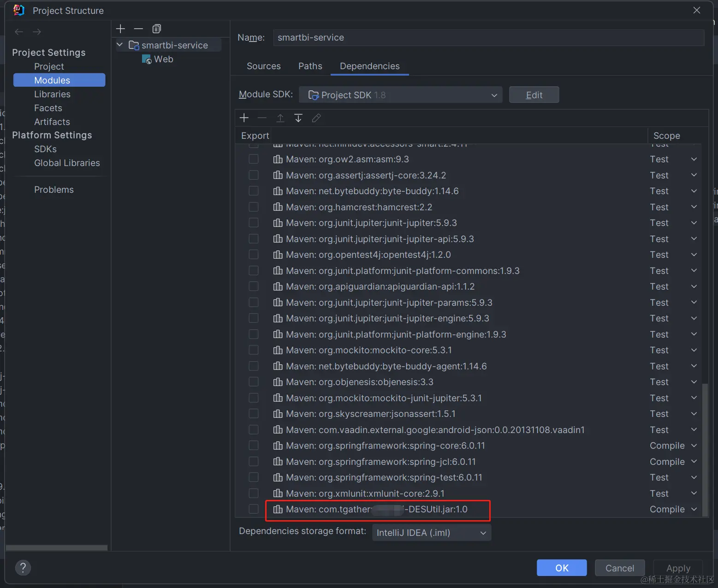Click OK to confirm project structure
This screenshot has height=588, width=718.
tap(562, 568)
